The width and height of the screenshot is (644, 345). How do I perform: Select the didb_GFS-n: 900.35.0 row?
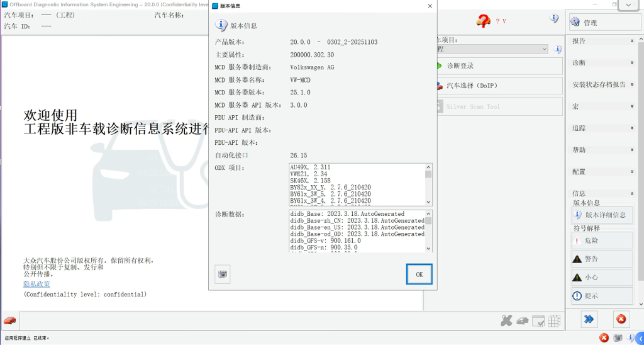click(324, 247)
